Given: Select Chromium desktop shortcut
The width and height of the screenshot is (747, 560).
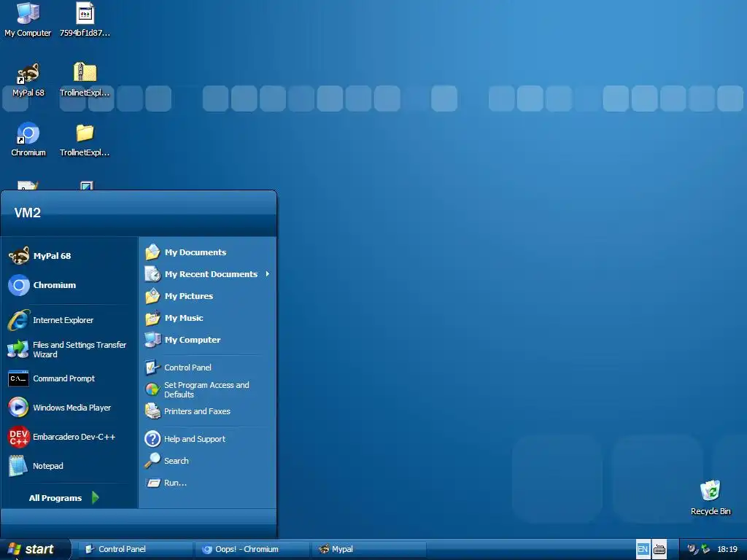Looking at the screenshot, I should click(x=28, y=139).
